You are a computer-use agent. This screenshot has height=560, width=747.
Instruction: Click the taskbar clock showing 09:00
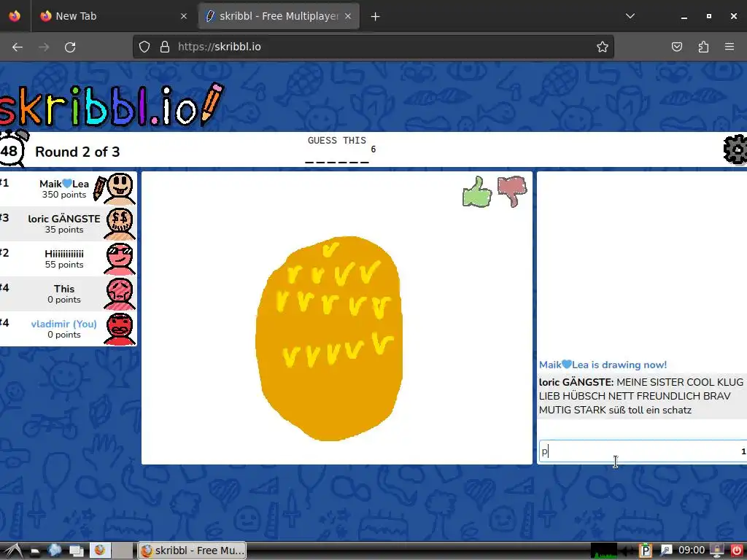[692, 551]
